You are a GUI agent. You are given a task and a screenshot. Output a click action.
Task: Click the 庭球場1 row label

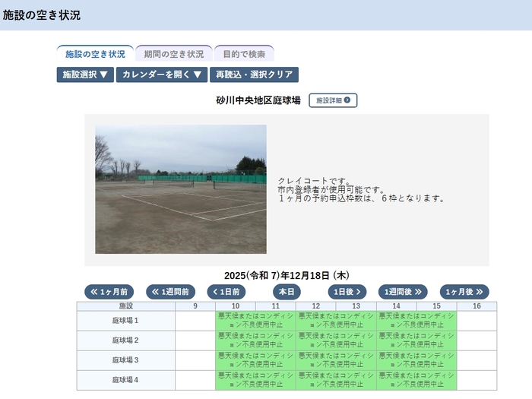pos(126,321)
